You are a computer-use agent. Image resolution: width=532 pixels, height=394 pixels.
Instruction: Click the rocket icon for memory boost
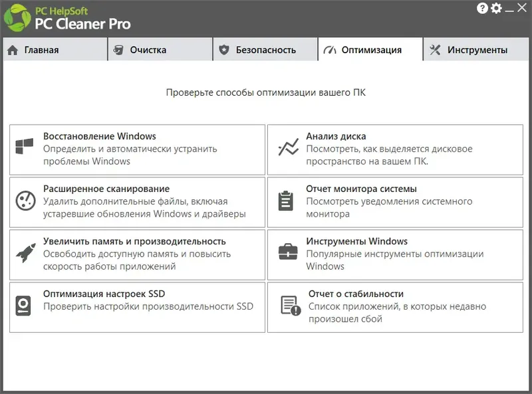tap(25, 253)
